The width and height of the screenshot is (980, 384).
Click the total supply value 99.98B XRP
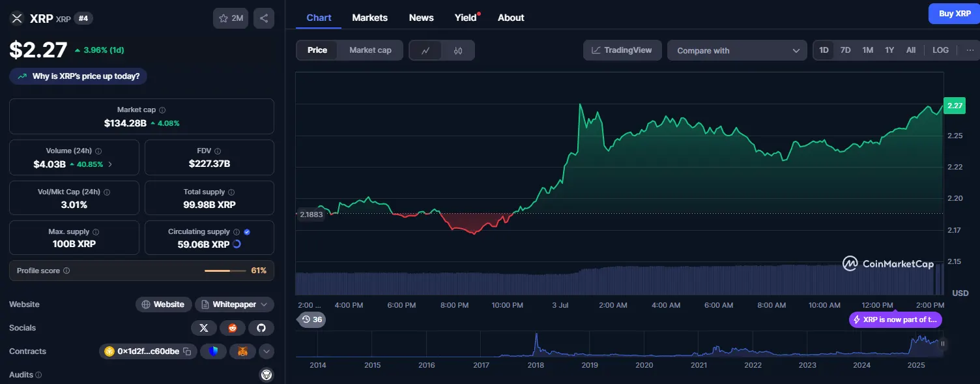209,205
